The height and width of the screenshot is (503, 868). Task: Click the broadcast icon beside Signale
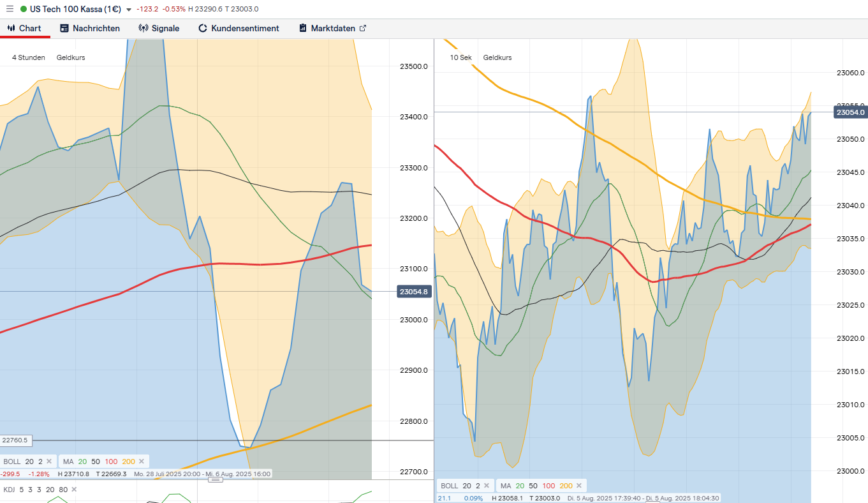point(143,28)
